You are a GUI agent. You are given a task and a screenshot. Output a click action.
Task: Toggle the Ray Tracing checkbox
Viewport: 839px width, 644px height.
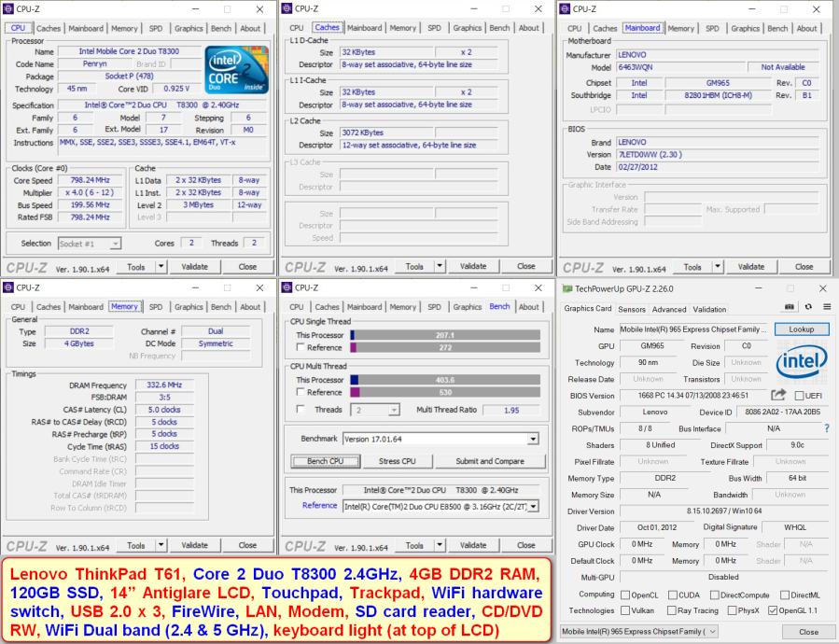click(672, 610)
